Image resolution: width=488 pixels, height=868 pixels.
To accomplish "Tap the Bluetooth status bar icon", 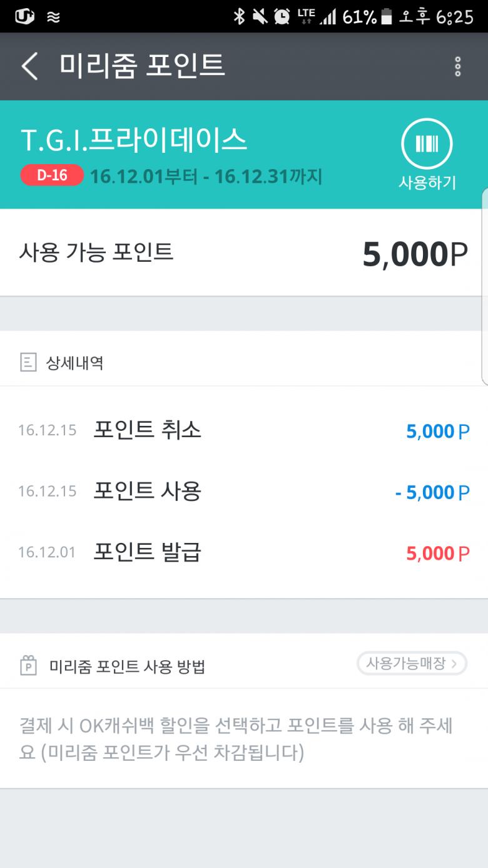I will pyautogui.click(x=239, y=16).
